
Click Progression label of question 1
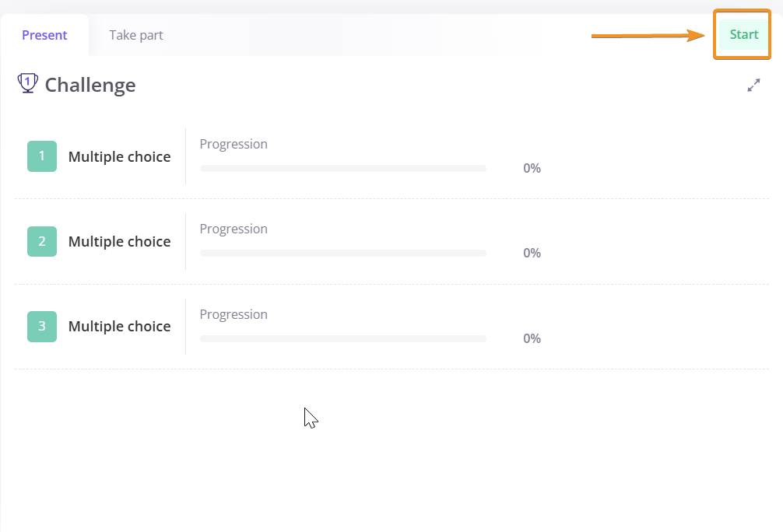click(233, 144)
